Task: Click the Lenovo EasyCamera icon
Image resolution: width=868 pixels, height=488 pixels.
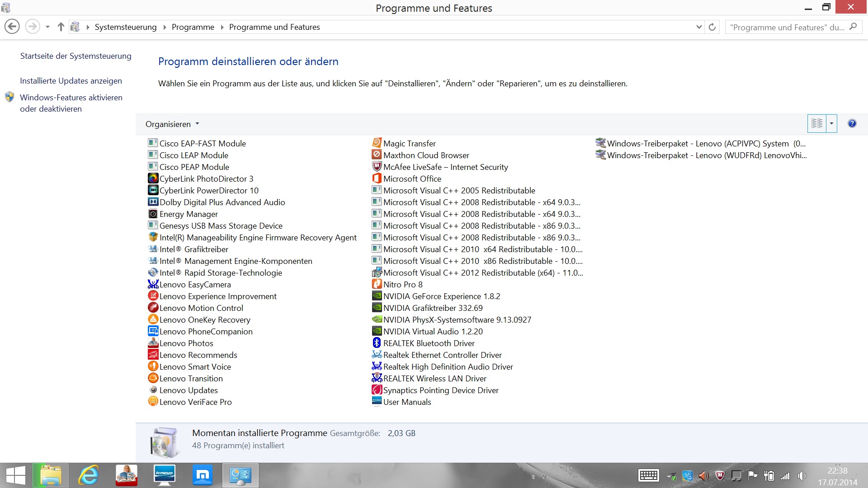Action: point(153,284)
